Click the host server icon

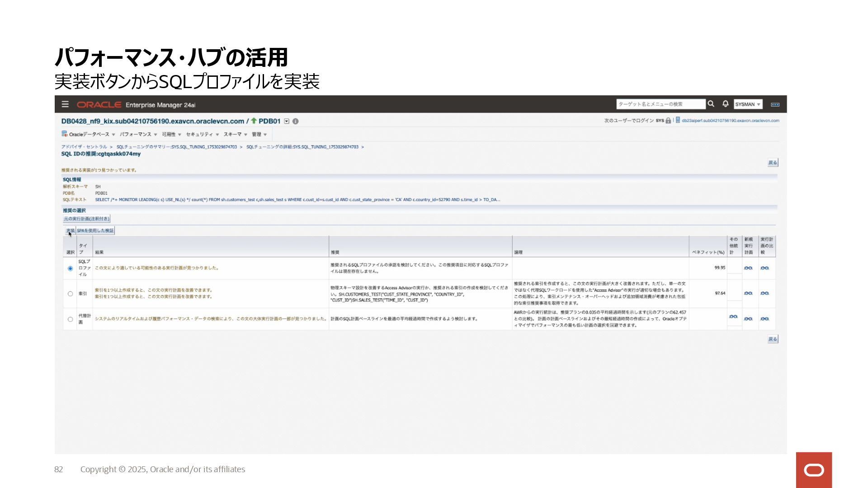coord(678,120)
